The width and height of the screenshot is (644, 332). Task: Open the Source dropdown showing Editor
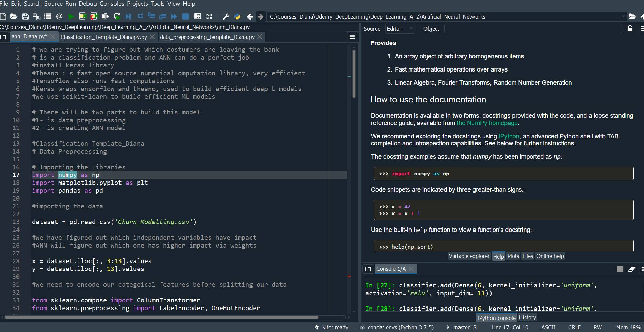pyautogui.click(x=400, y=28)
